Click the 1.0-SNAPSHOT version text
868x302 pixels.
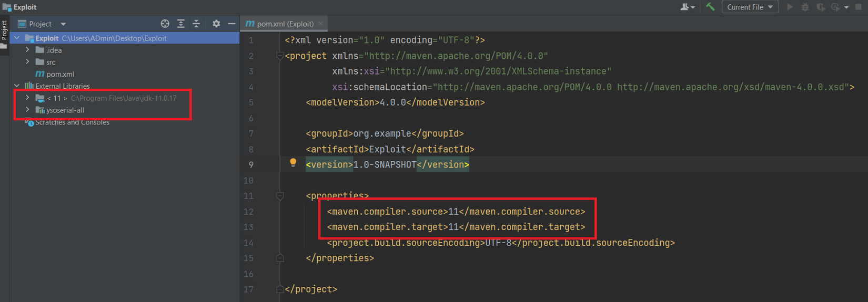(x=385, y=165)
